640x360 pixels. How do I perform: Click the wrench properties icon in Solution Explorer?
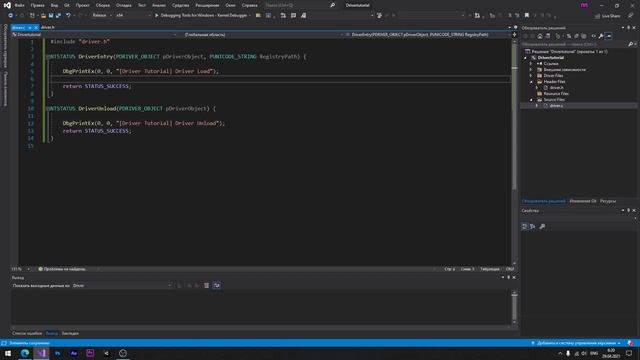point(601,36)
